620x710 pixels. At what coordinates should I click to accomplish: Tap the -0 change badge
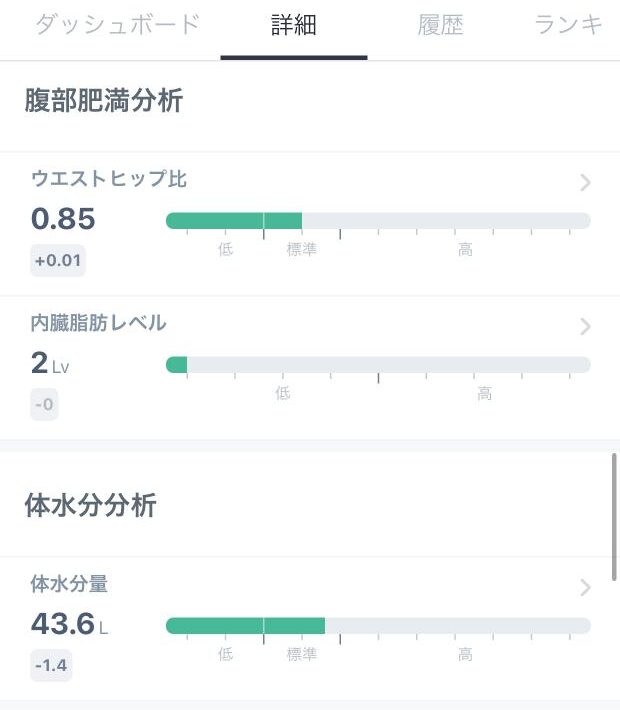point(44,404)
